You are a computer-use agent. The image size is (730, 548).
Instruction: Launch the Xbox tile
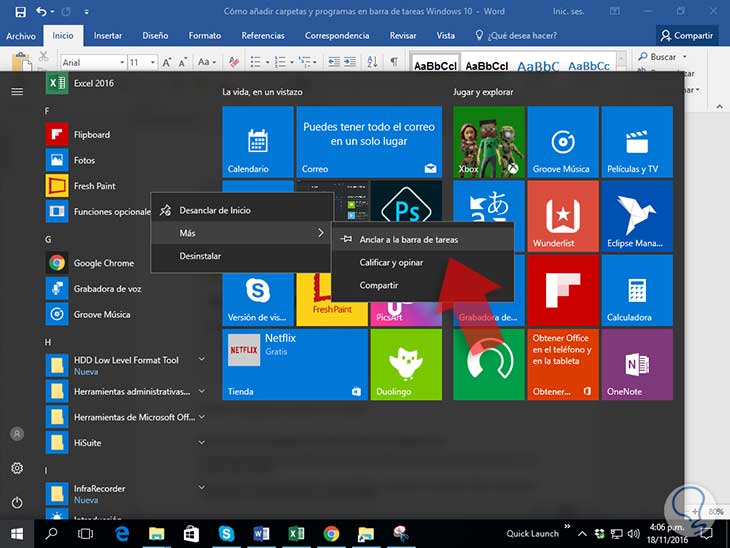[x=489, y=142]
